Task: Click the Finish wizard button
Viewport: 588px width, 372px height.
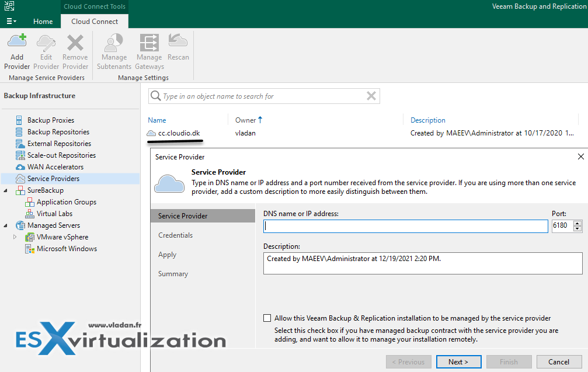Action: [x=509, y=362]
